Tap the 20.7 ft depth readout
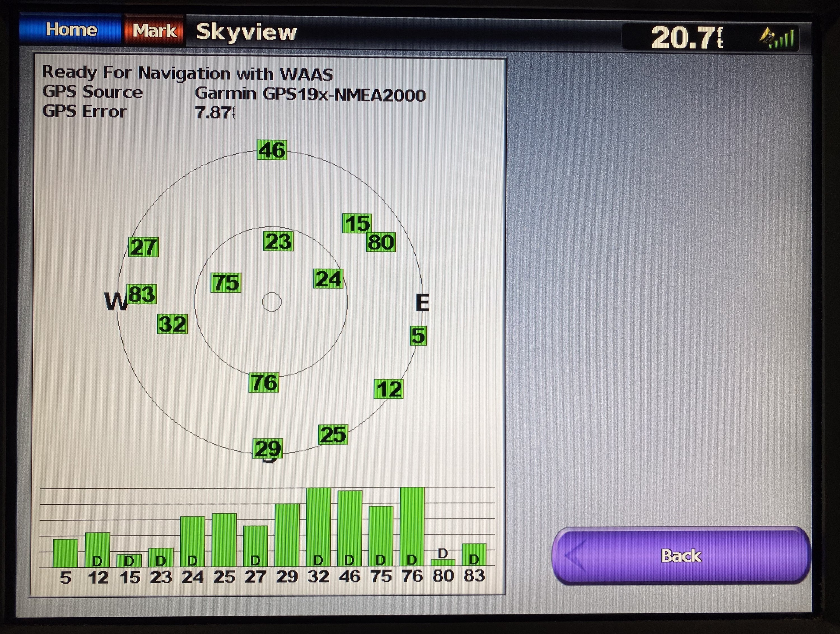This screenshot has width=840, height=634. tap(687, 38)
